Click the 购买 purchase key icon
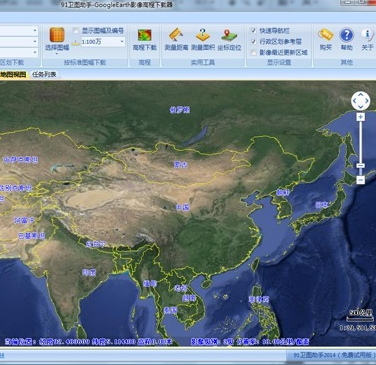Screen dimensions: 376x365 pyautogui.click(x=326, y=34)
